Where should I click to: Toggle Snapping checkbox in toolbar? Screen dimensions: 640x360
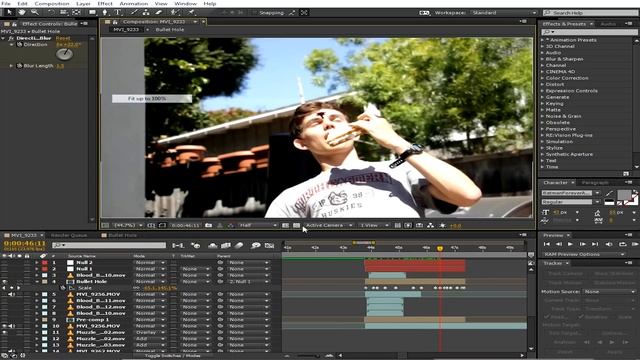254,13
